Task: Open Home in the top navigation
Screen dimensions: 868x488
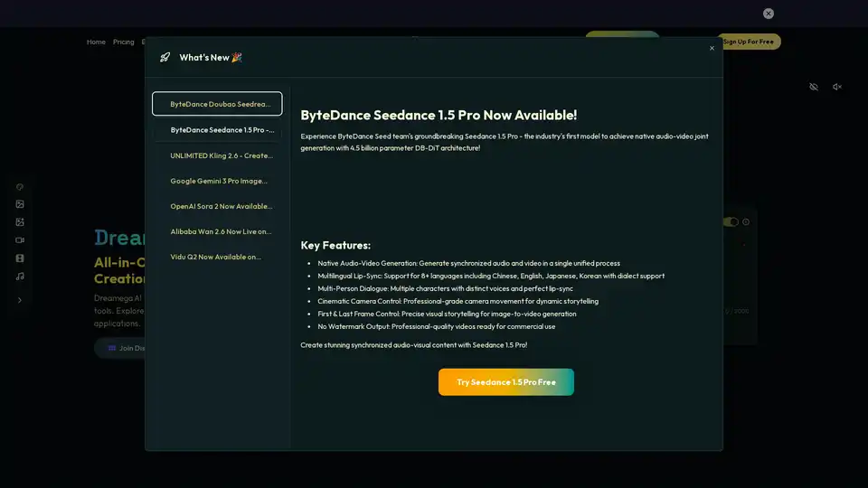Action: pos(96,42)
